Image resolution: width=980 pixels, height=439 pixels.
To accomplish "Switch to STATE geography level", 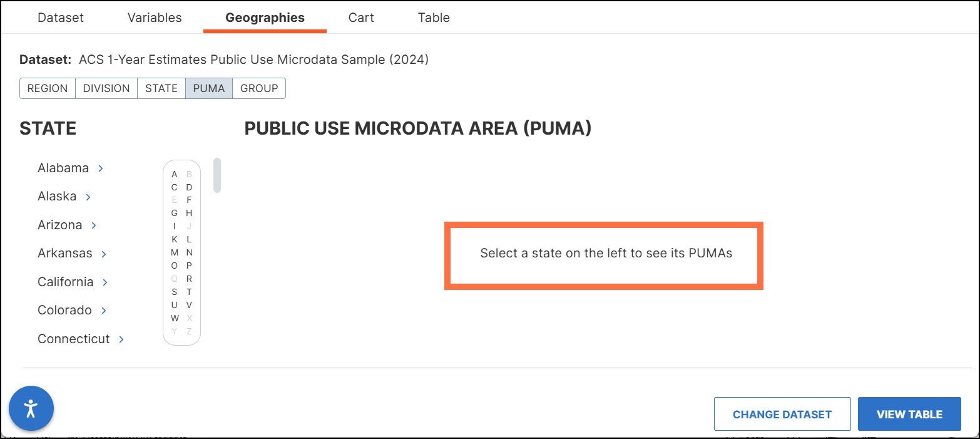I will coord(161,88).
